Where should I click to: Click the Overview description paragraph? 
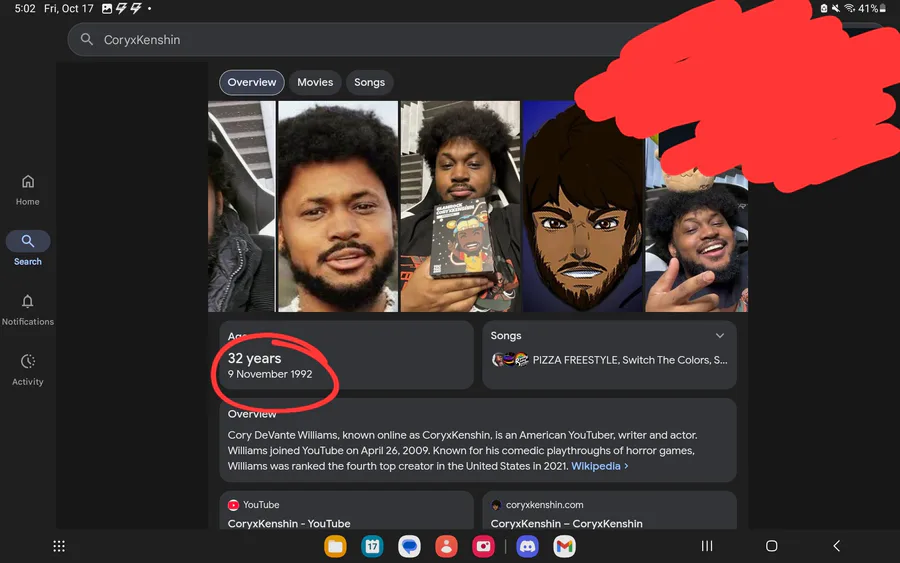tap(463, 451)
